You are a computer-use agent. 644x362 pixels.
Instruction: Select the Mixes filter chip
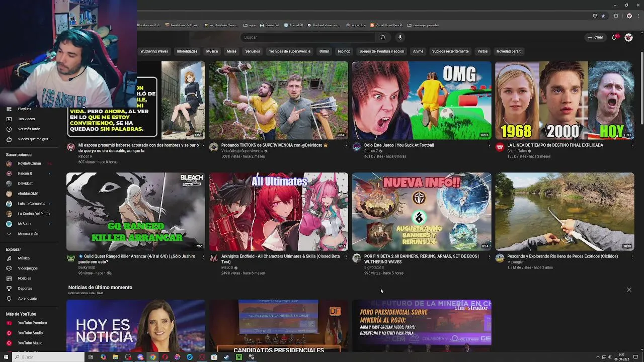pyautogui.click(x=231, y=51)
